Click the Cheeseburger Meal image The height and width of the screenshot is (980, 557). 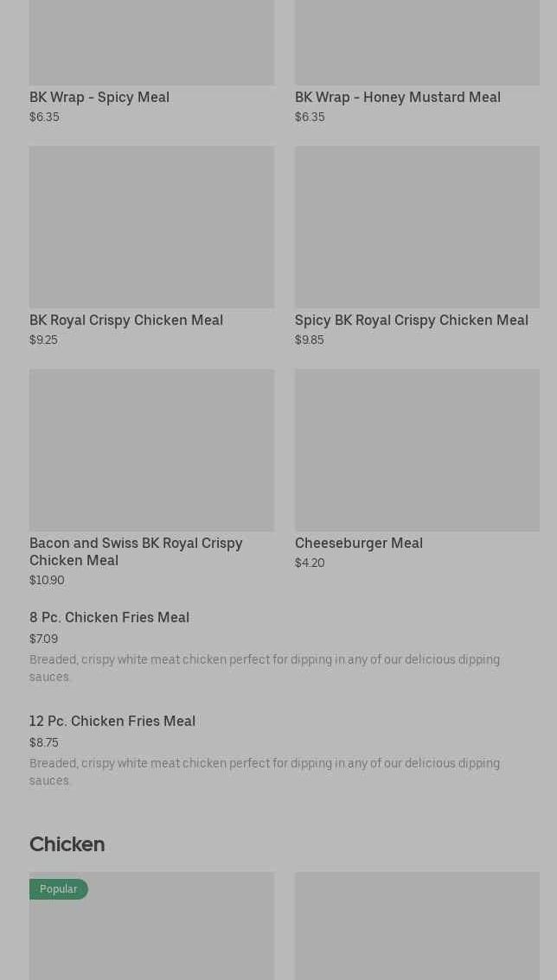coord(417,449)
